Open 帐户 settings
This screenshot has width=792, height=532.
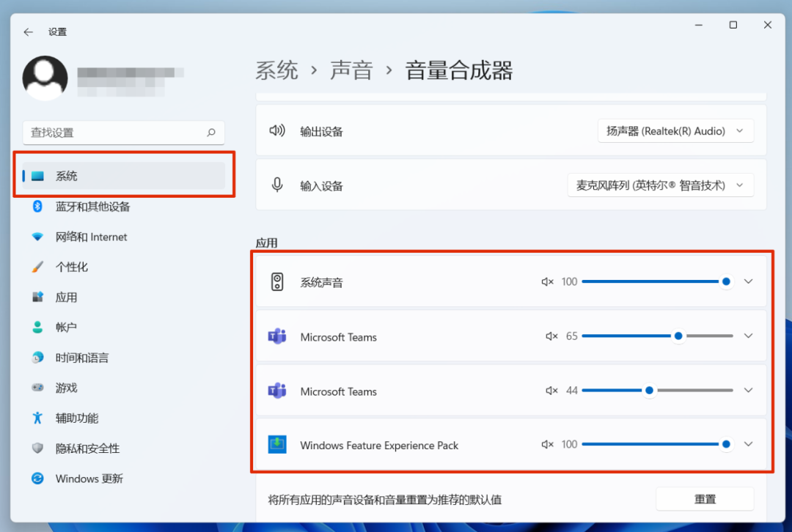124,327
